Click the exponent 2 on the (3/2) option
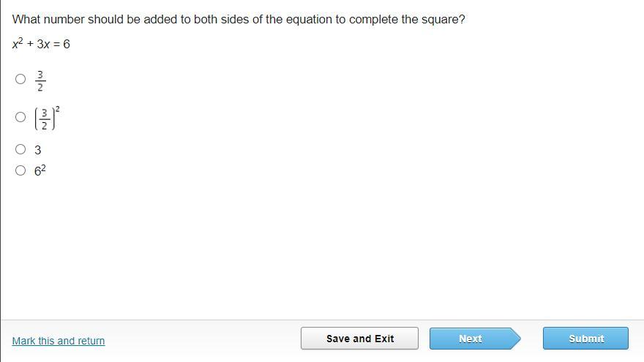 pos(57,109)
